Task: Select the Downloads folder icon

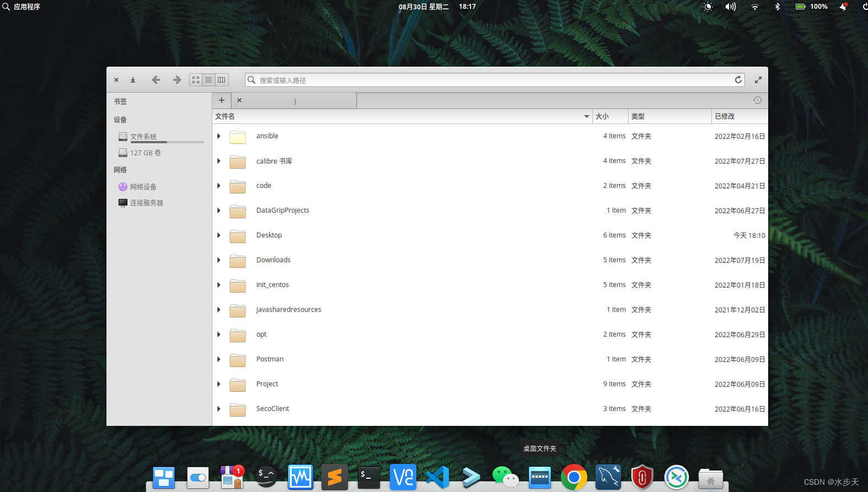Action: point(238,261)
